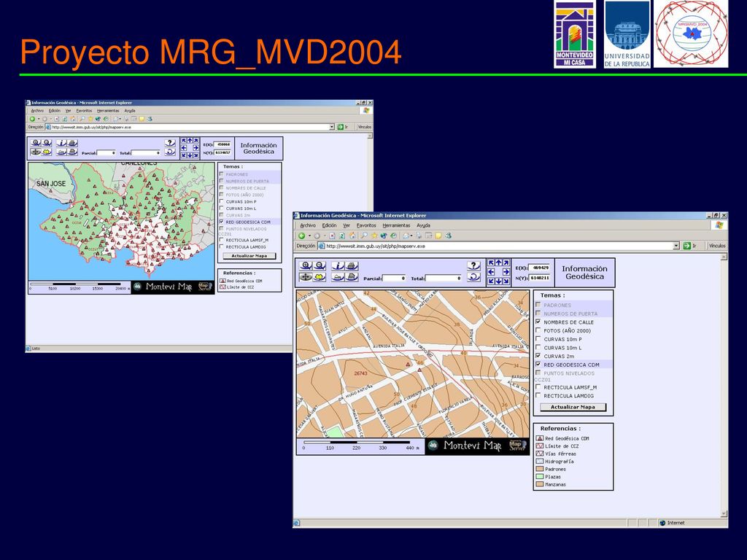Uncheck CURVAS 2m in front window
Viewport: 747px width, 560px height.
tap(538, 356)
